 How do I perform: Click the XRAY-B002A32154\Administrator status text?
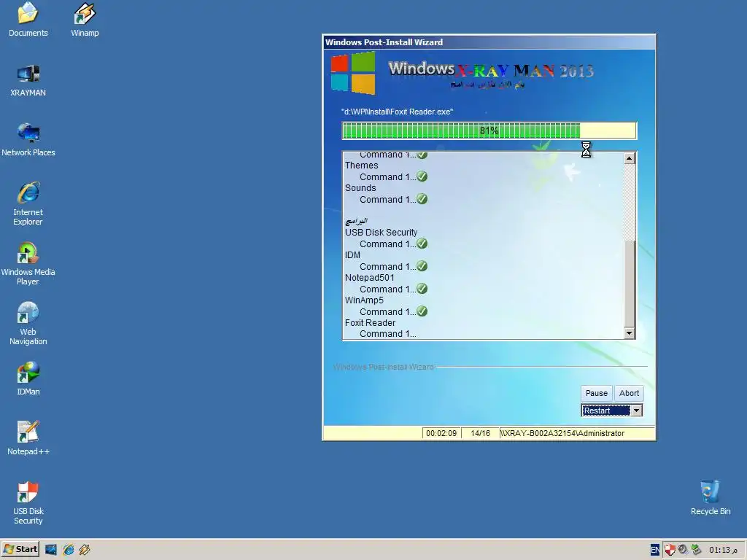point(562,433)
